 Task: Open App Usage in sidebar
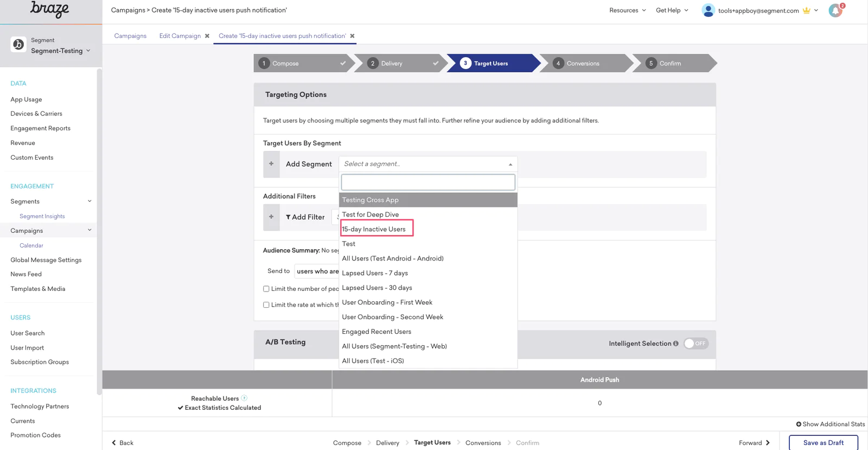pyautogui.click(x=26, y=99)
